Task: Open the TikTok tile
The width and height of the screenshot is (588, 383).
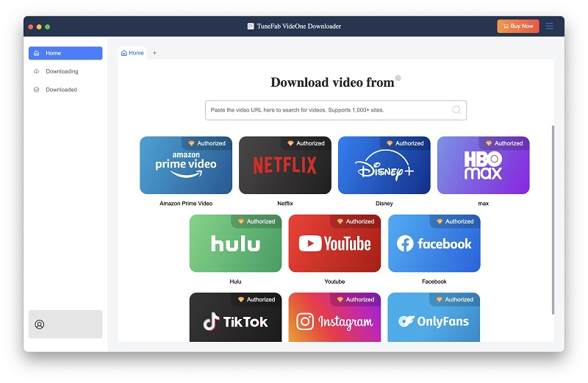Action: [235, 317]
